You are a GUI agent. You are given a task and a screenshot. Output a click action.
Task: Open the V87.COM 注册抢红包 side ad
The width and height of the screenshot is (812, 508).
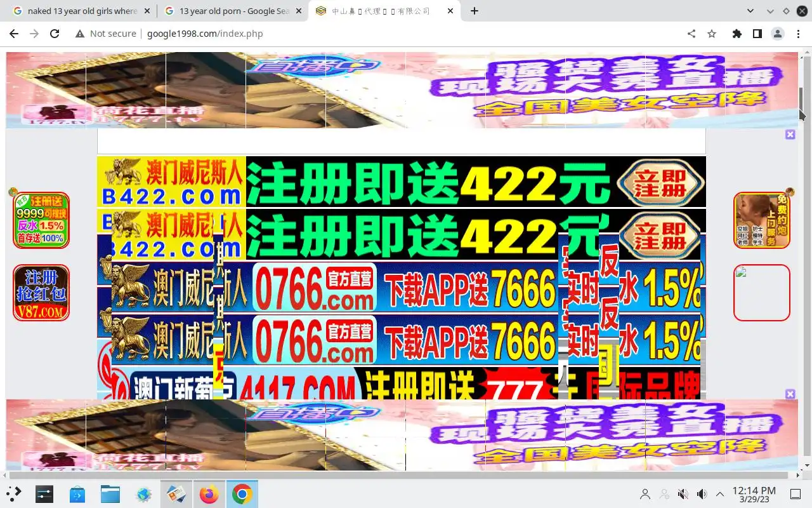point(41,293)
